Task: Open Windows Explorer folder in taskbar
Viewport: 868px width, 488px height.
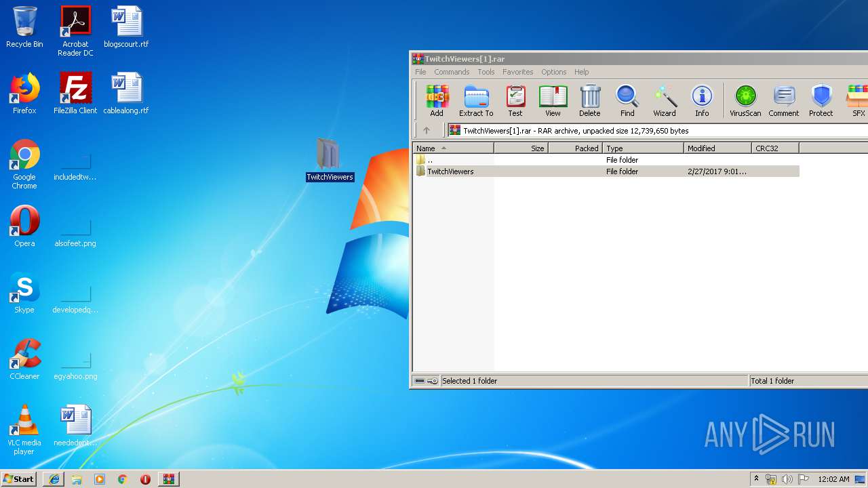Action: [x=77, y=479]
